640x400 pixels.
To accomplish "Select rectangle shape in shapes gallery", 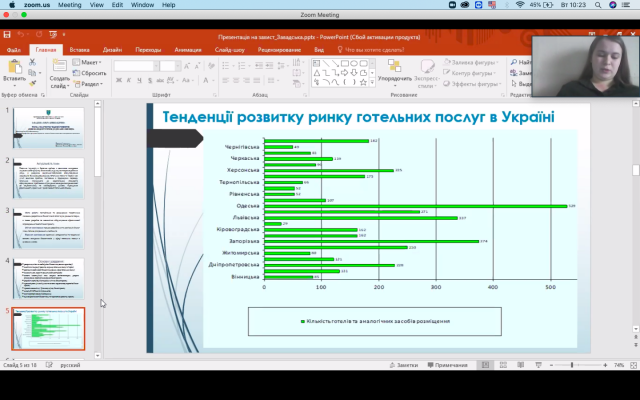I will click(x=344, y=63).
